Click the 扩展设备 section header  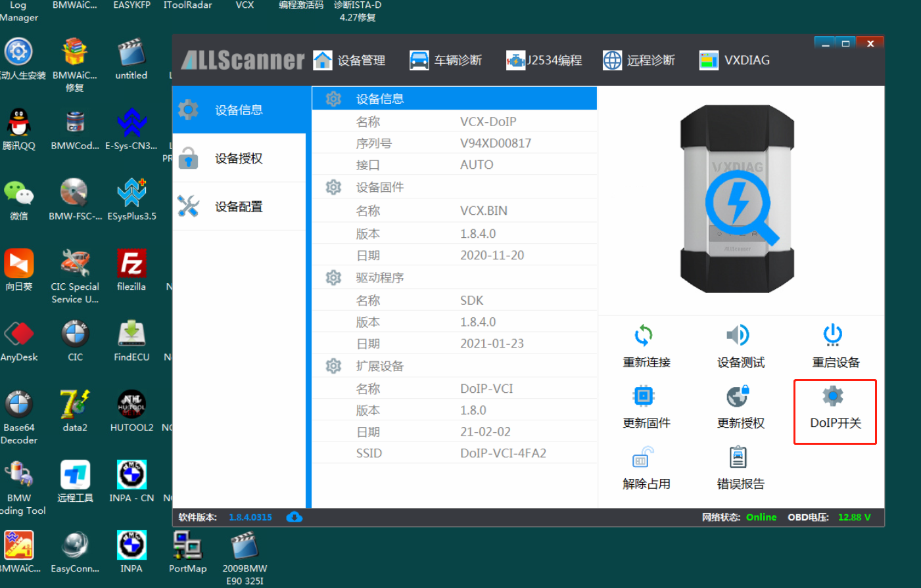(x=454, y=366)
